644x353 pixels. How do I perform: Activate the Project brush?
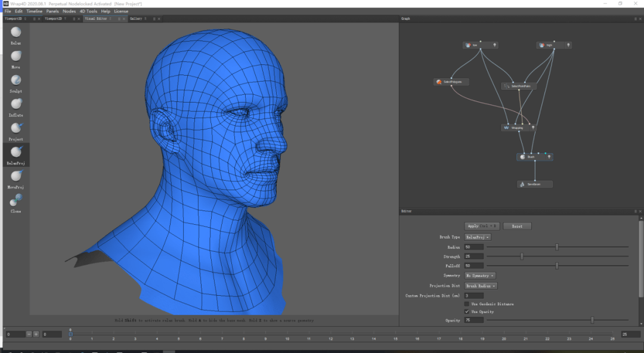(x=16, y=128)
